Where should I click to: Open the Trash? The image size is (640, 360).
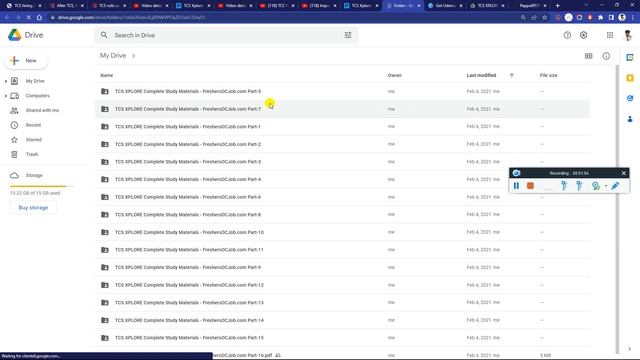click(x=32, y=154)
